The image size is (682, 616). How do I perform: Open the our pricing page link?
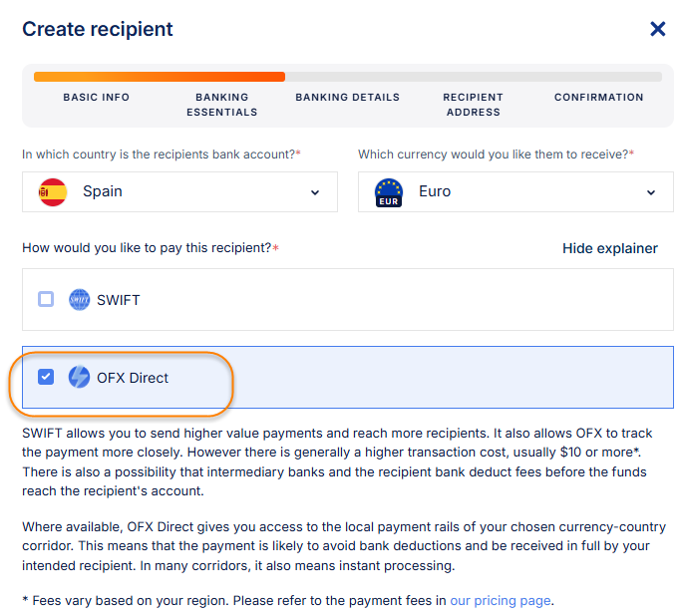500,600
